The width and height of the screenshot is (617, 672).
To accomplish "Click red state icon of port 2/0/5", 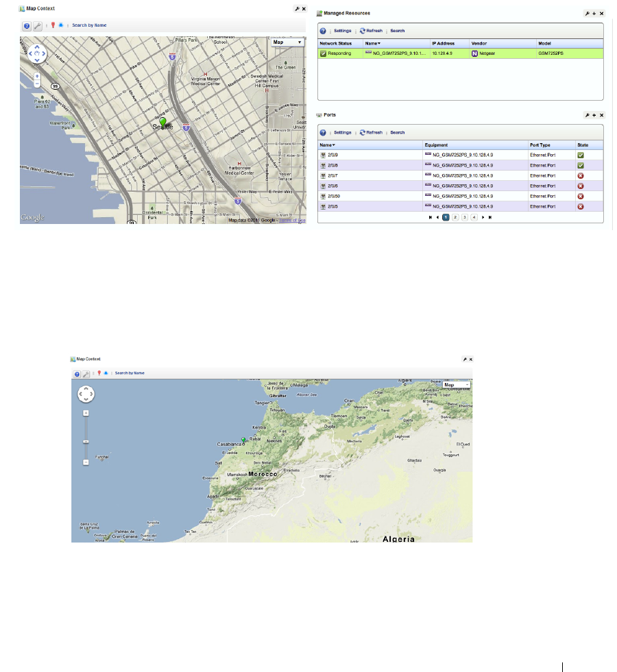I will click(581, 207).
